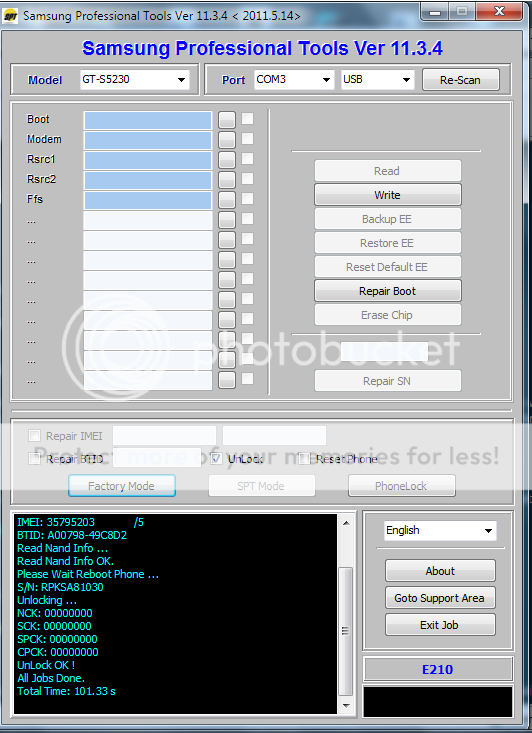The height and width of the screenshot is (733, 532).
Task: Click the browse button for Modem file
Action: click(x=227, y=140)
